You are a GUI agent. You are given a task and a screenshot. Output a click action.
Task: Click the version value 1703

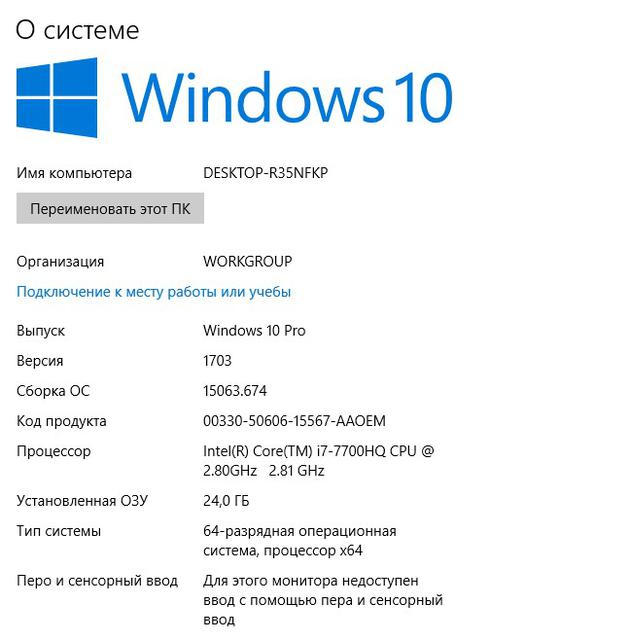tap(217, 360)
